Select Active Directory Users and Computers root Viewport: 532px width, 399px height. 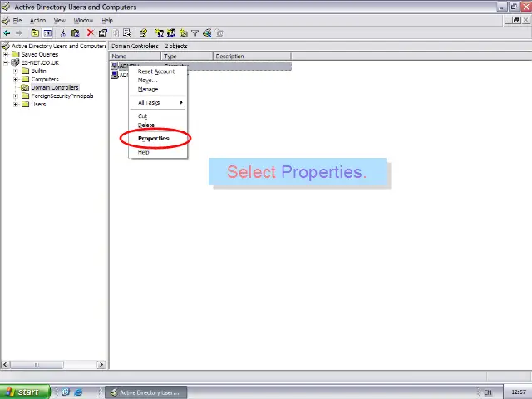pyautogui.click(x=59, y=46)
